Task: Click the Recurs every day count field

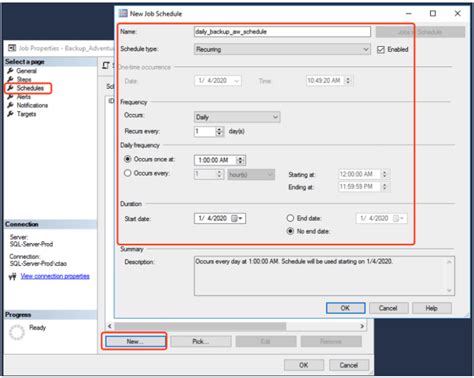Action: pos(205,131)
